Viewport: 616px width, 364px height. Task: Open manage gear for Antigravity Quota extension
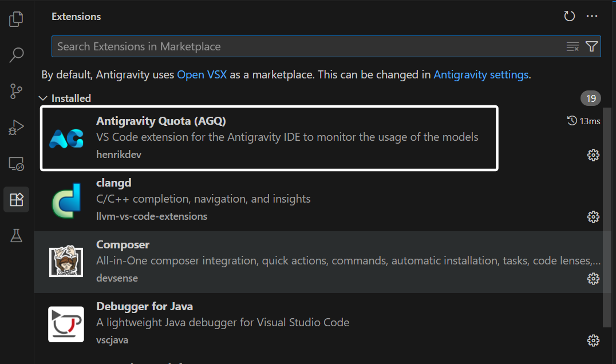point(593,155)
